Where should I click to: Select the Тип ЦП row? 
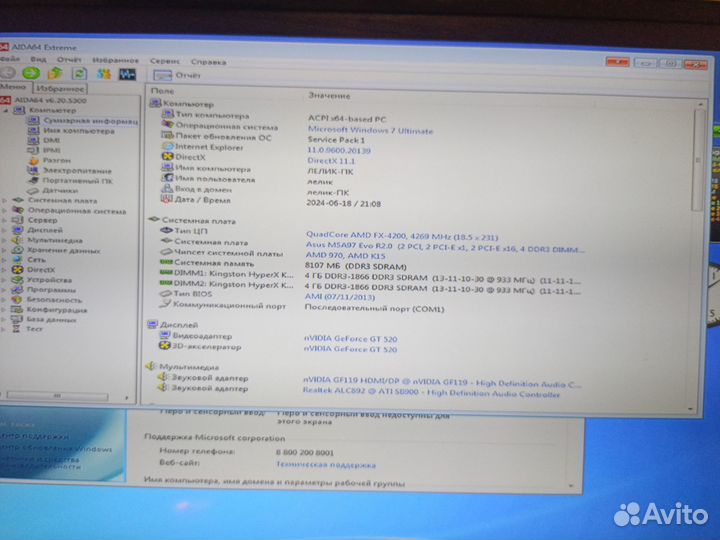point(330,234)
